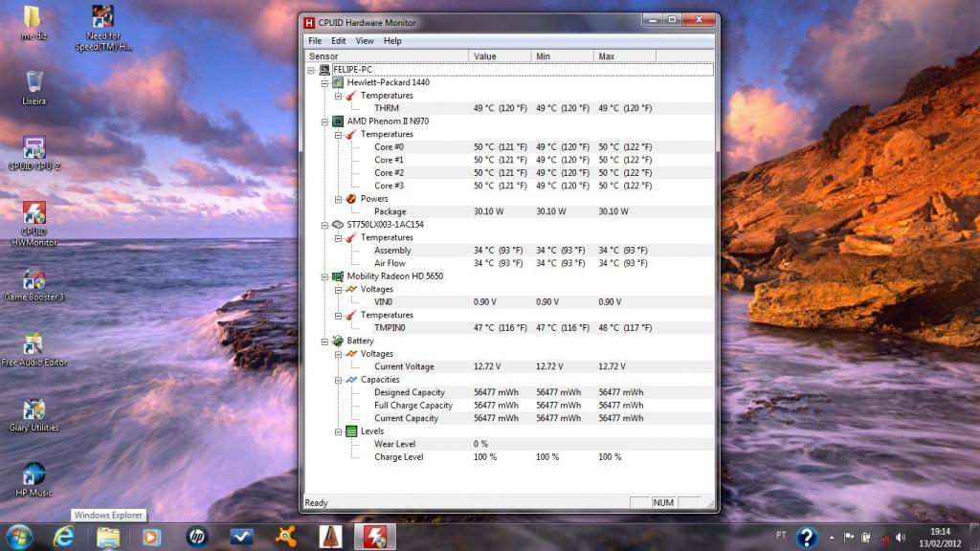Open Internet Explorer from the taskbar
Screen dimensions: 980x551
click(x=63, y=537)
